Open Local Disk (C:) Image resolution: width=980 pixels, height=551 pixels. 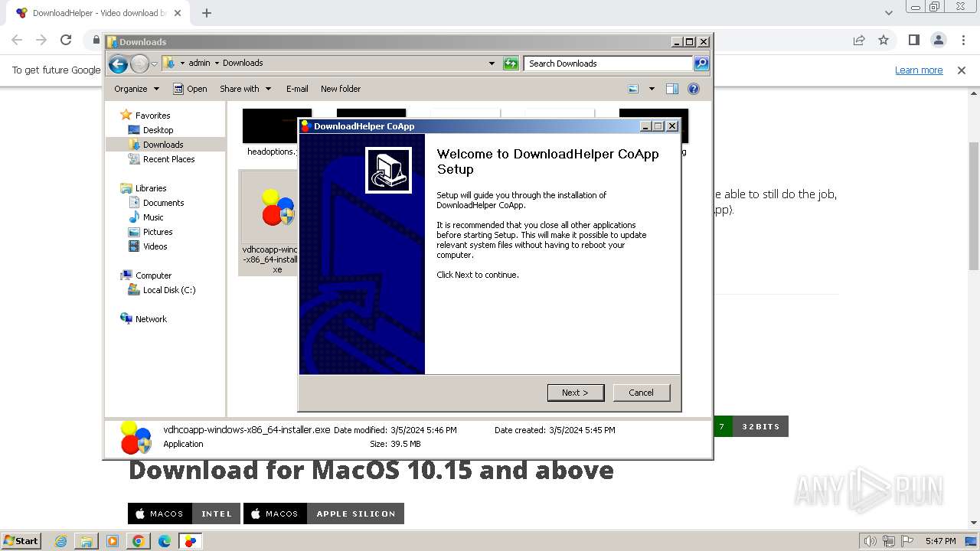[168, 290]
